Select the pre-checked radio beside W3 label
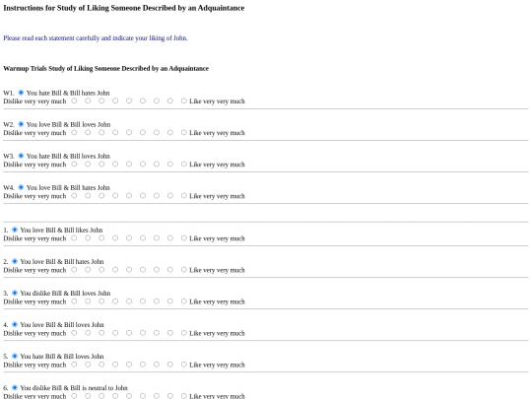 point(21,156)
